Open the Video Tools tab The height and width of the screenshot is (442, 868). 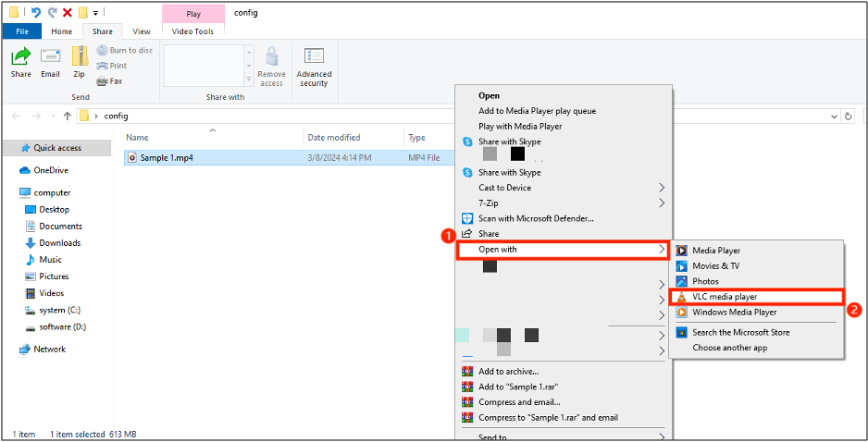click(x=192, y=31)
